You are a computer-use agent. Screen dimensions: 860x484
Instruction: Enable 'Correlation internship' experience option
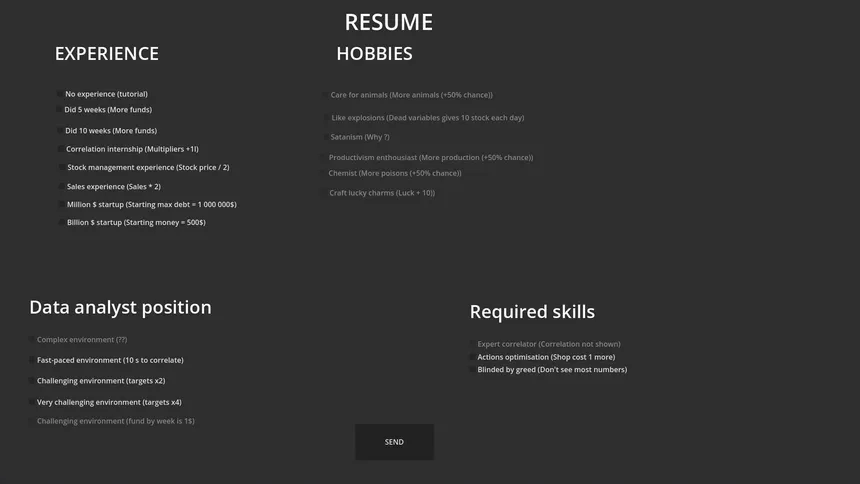(x=60, y=149)
